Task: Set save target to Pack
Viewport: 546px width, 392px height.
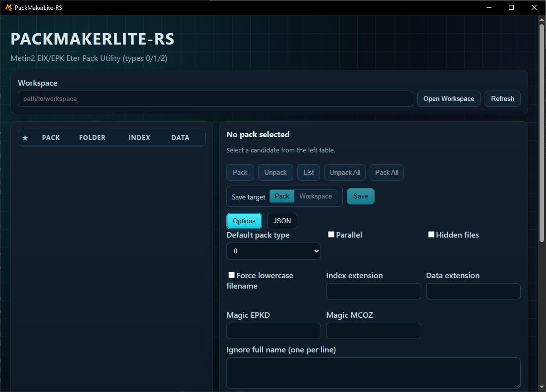Action: point(281,196)
